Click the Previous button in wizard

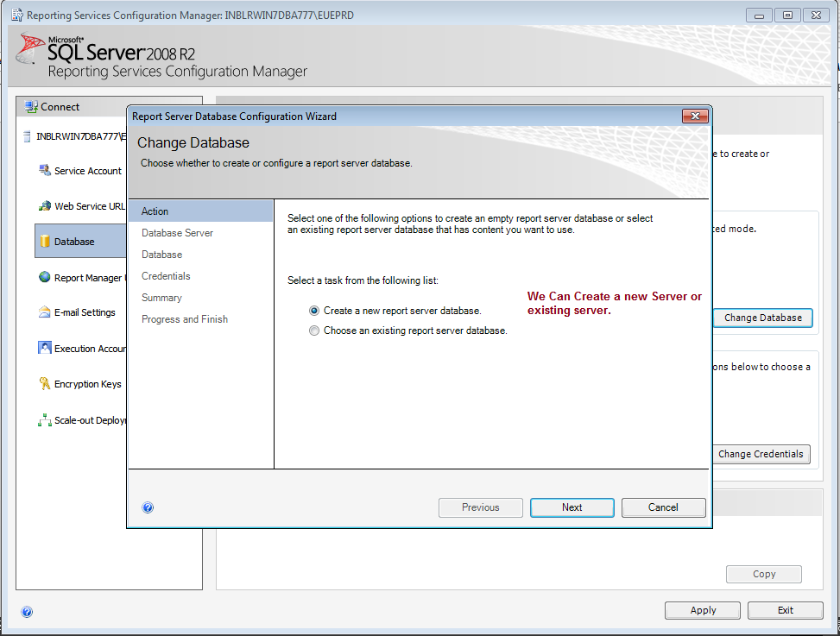click(481, 507)
